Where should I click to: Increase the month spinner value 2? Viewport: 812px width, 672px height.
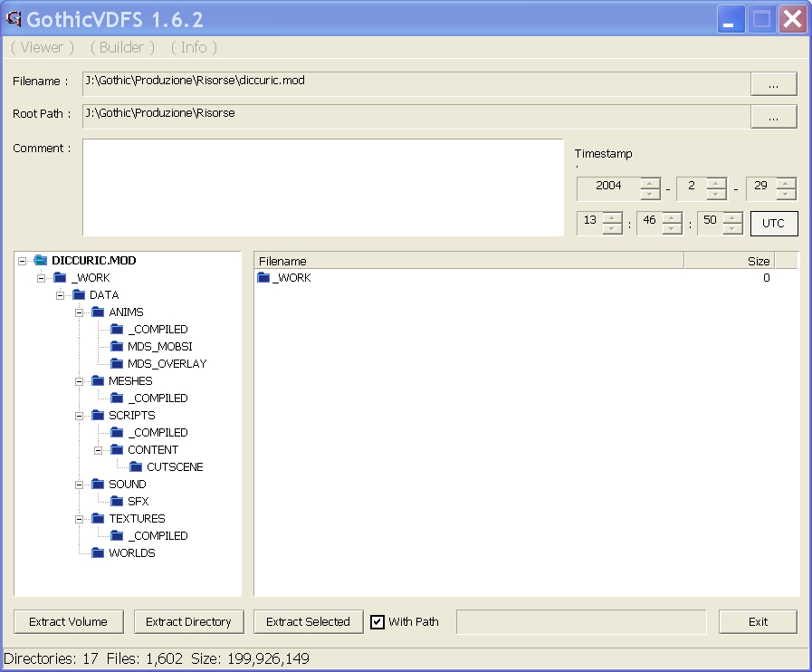click(716, 183)
